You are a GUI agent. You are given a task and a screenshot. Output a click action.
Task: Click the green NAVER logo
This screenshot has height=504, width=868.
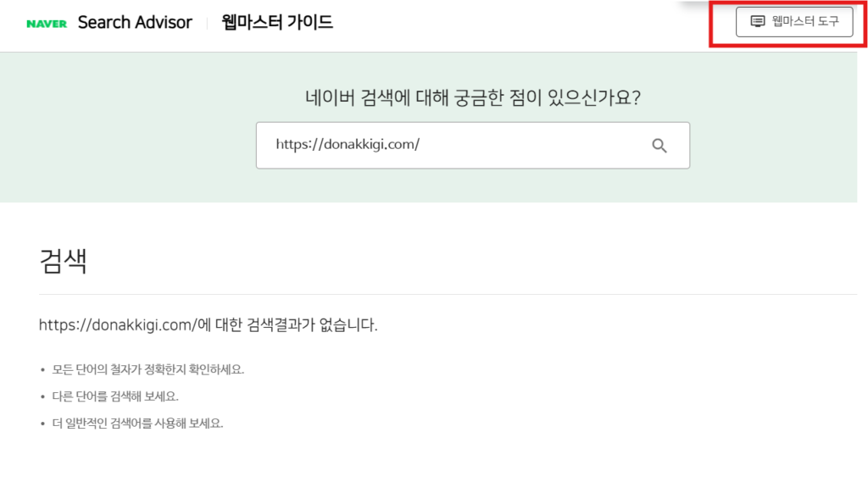click(x=47, y=23)
